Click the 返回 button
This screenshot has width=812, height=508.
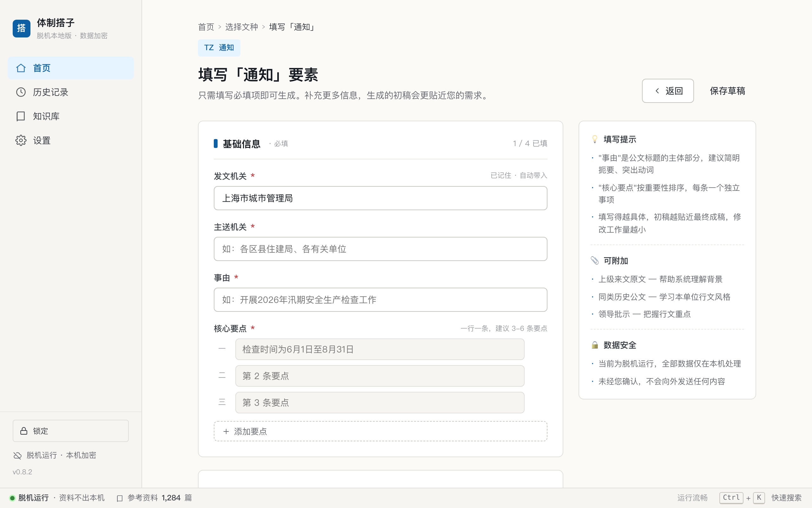(x=668, y=91)
